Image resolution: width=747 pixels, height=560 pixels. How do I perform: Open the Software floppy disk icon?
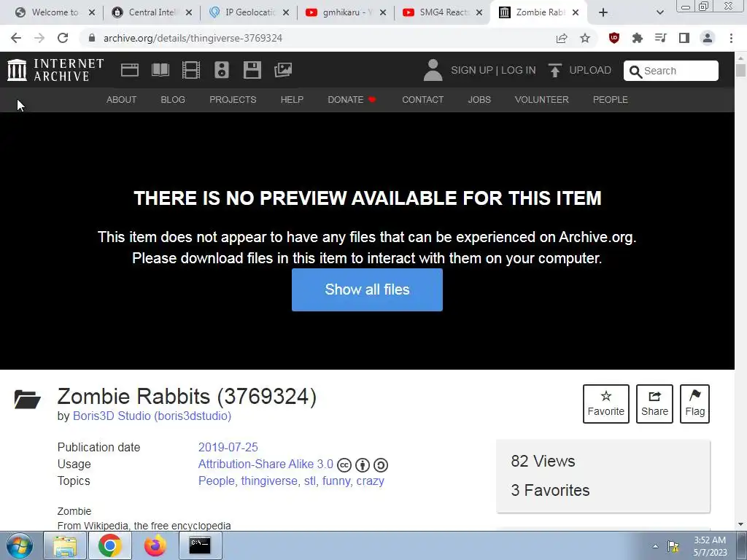point(252,70)
